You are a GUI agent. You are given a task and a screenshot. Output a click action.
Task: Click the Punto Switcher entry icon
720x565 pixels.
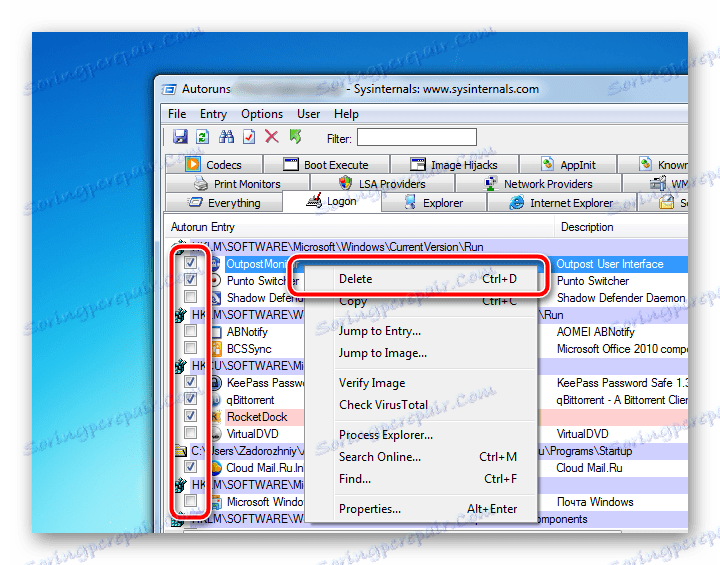pos(215,280)
